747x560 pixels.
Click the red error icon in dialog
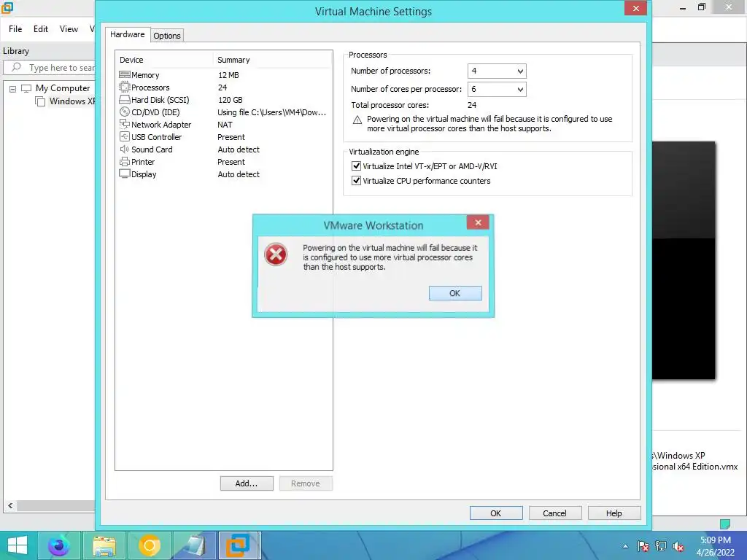click(x=276, y=254)
